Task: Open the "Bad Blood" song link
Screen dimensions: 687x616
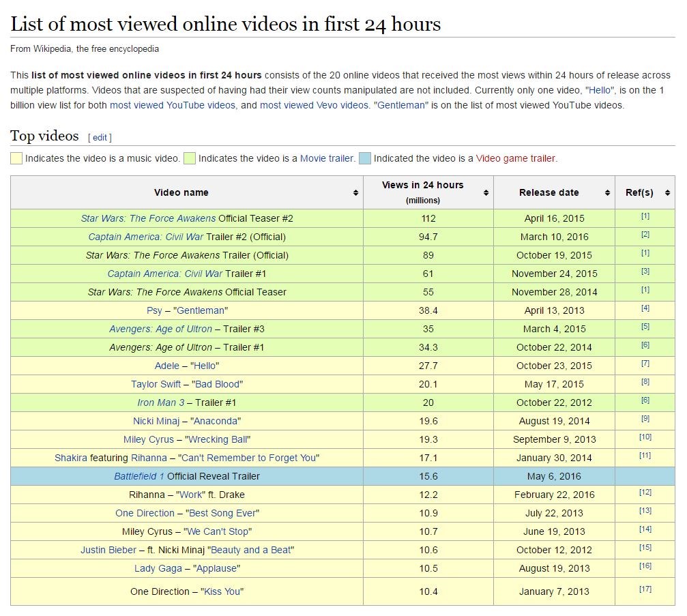Action: pyautogui.click(x=218, y=384)
